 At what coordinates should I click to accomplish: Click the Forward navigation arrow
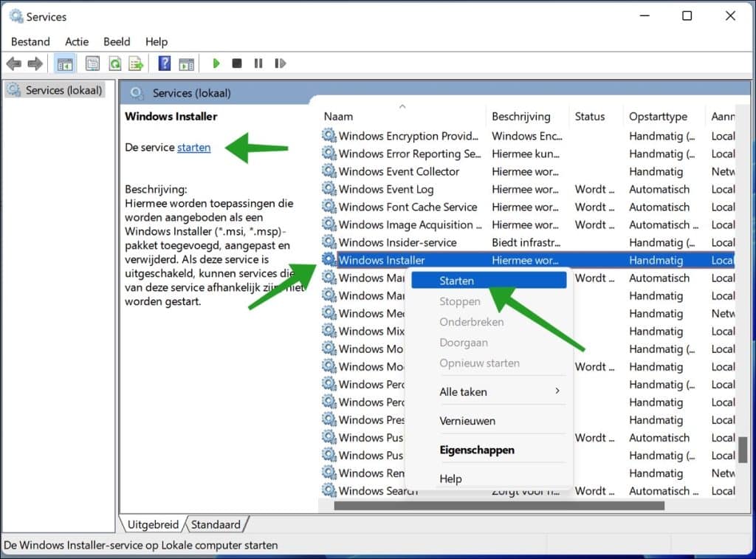click(34, 63)
